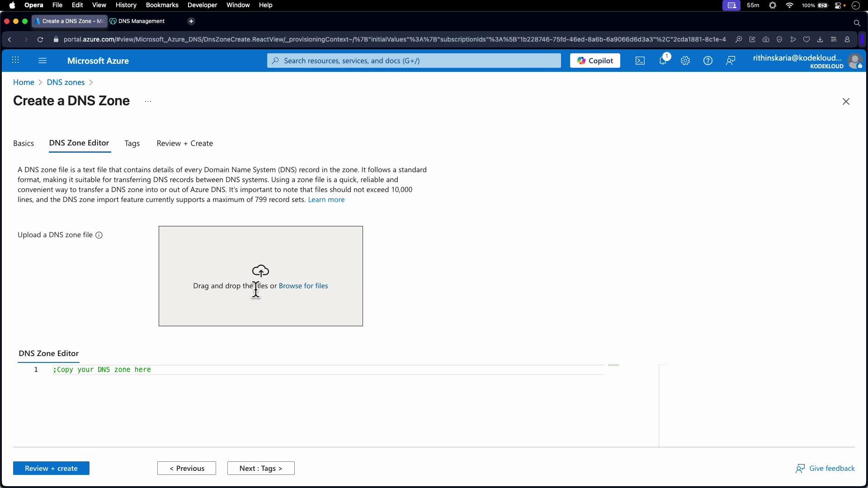This screenshot has width=868, height=488.
Task: Open the Azure hamburger portal menu
Action: coord(42,61)
